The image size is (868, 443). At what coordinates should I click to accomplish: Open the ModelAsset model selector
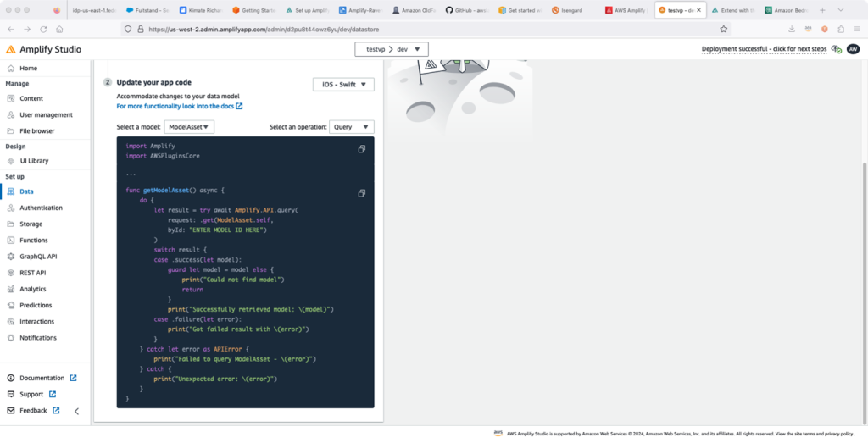(x=189, y=127)
